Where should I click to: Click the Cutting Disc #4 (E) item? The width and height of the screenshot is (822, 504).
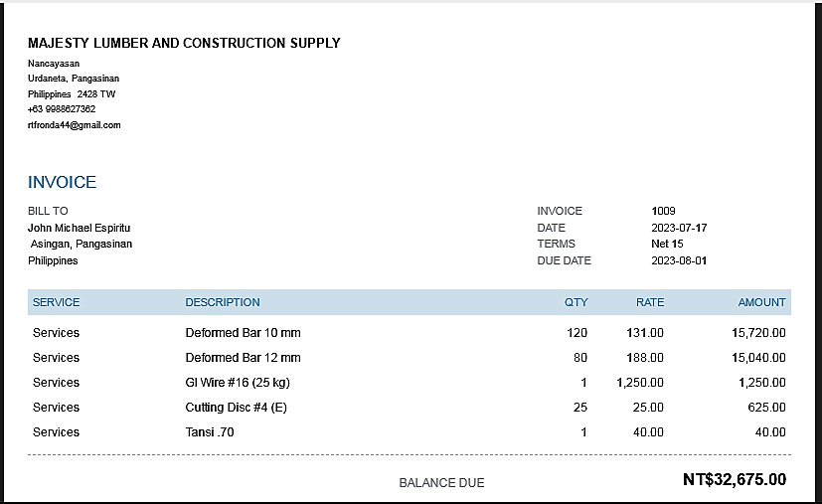[236, 408]
